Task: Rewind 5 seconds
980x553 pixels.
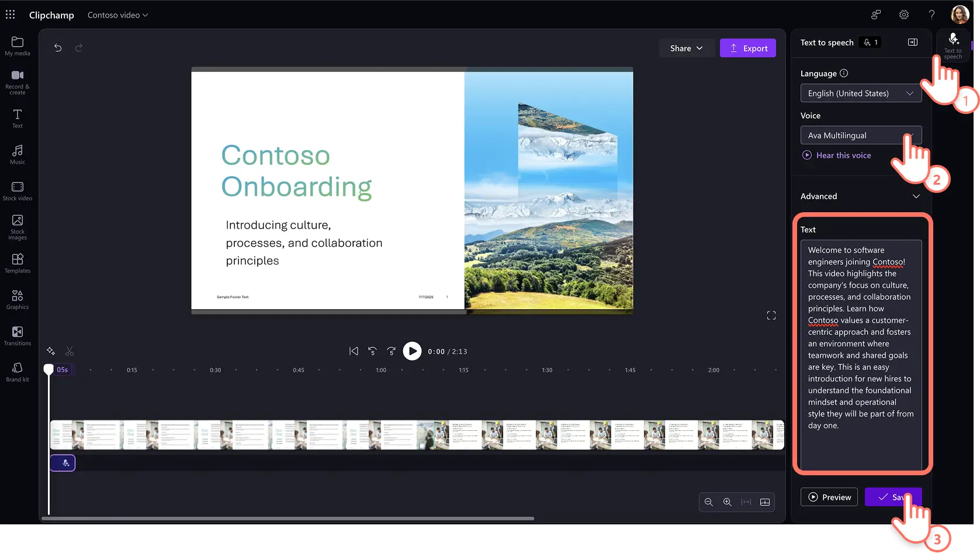Action: [372, 351]
